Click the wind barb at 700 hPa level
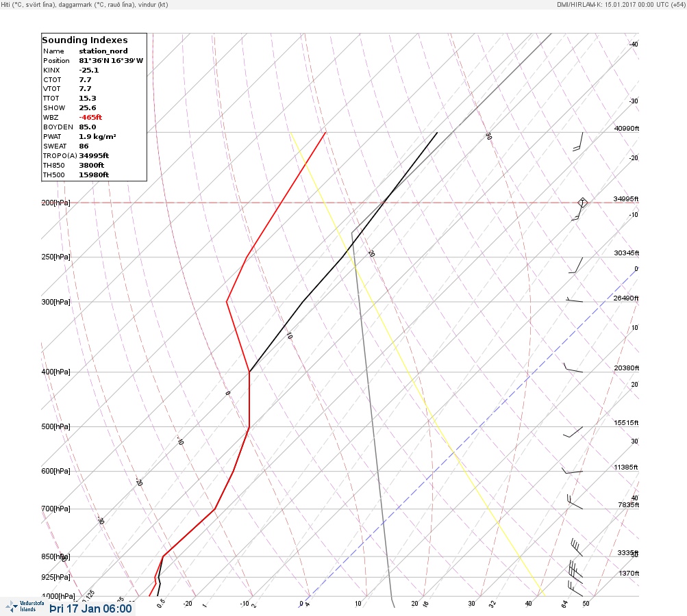This screenshot has height=616, width=687. tap(575, 502)
